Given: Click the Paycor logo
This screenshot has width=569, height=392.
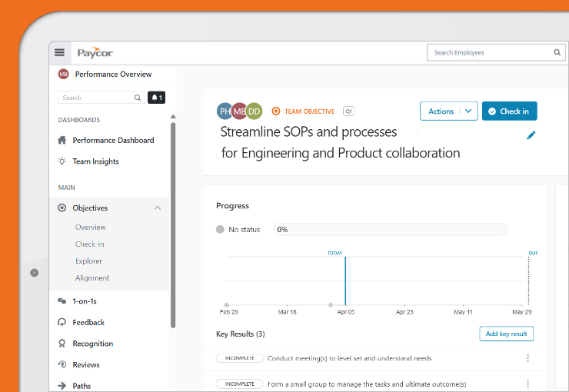Looking at the screenshot, I should (95, 52).
